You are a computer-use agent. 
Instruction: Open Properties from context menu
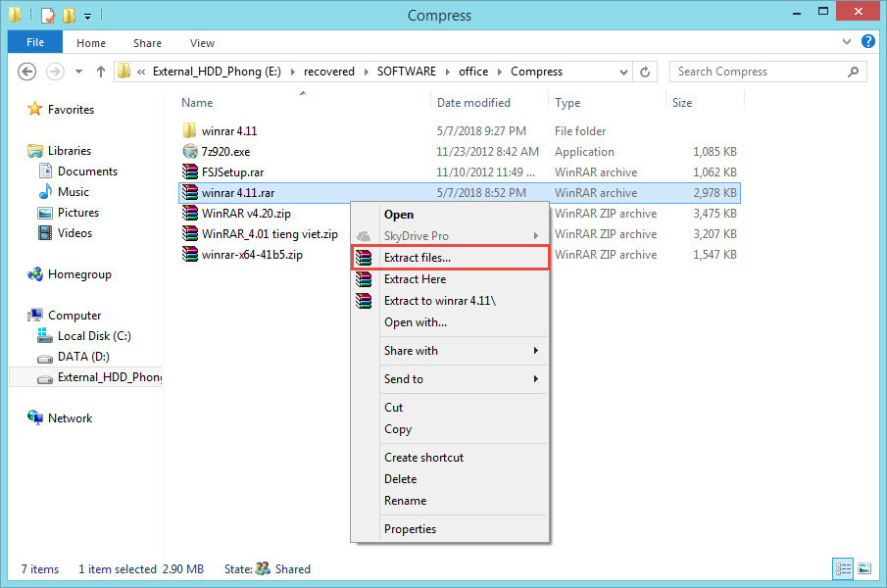(x=450, y=528)
